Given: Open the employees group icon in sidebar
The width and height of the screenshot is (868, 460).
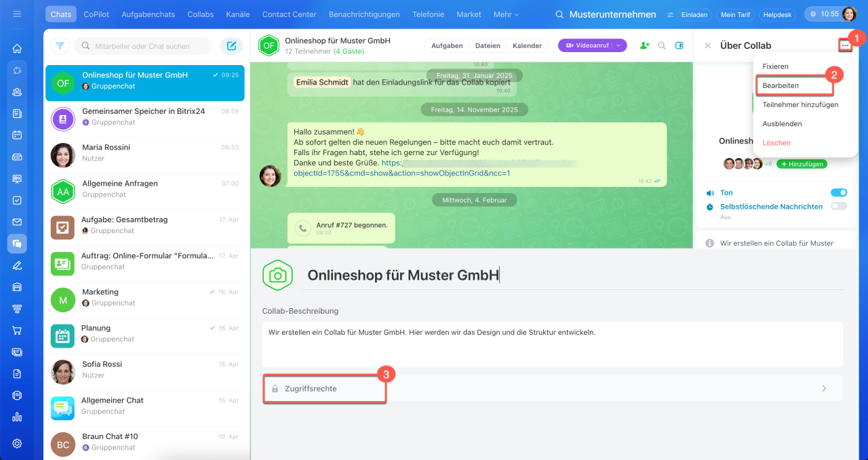Looking at the screenshot, I should coord(17,92).
